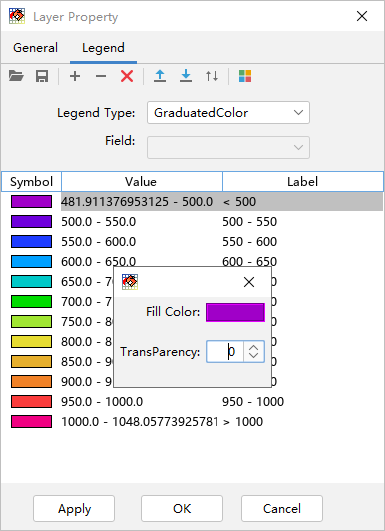The image size is (385, 531).
Task: Click the amber swatch for the 850.0 row
Action: pyautogui.click(x=31, y=361)
